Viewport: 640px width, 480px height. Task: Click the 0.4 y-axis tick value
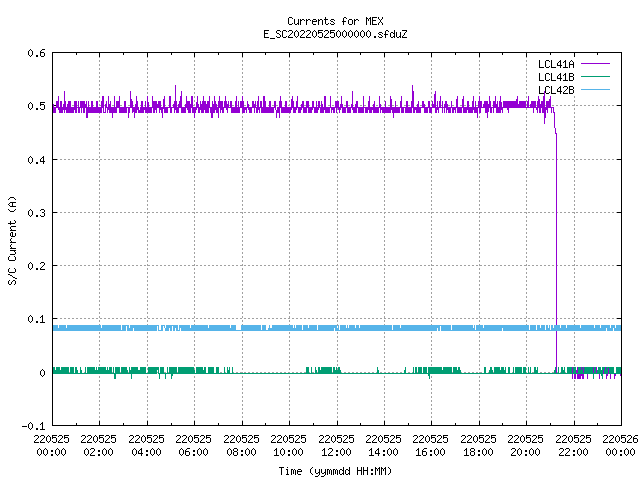pos(36,160)
